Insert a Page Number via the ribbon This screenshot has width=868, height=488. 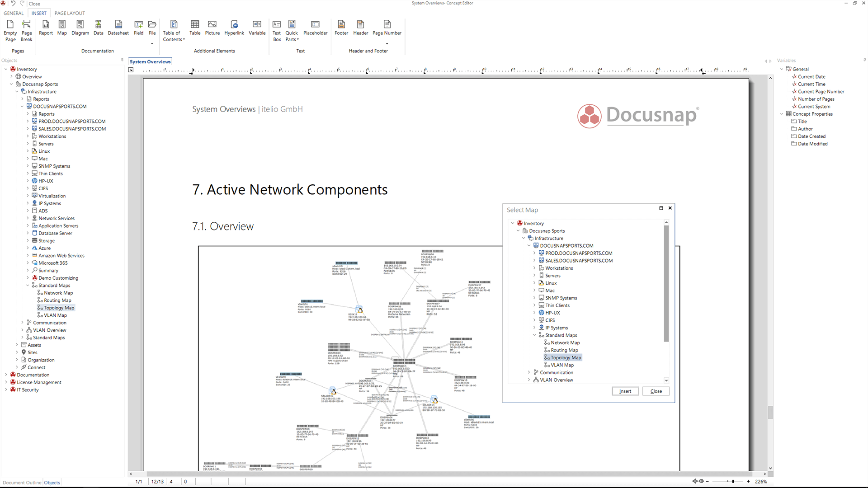pos(387,29)
